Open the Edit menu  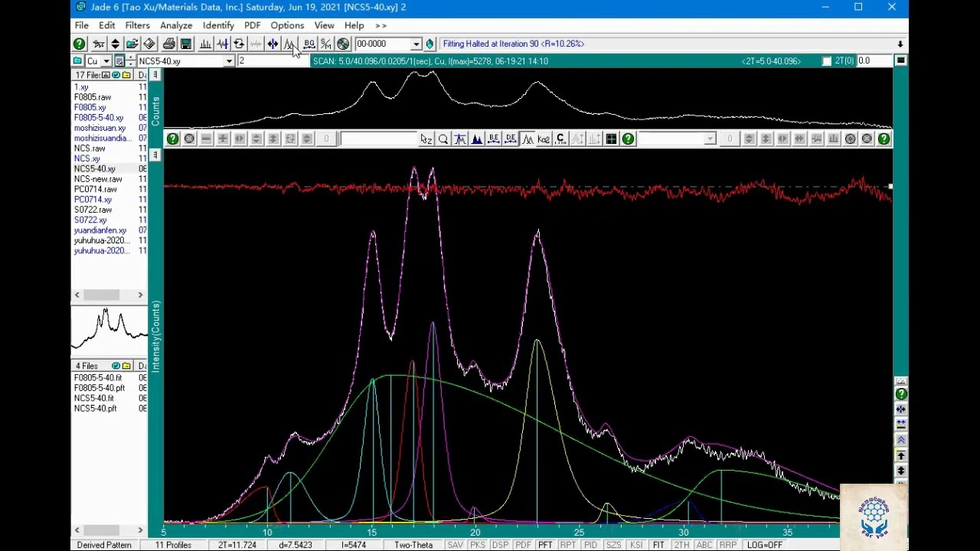click(106, 25)
